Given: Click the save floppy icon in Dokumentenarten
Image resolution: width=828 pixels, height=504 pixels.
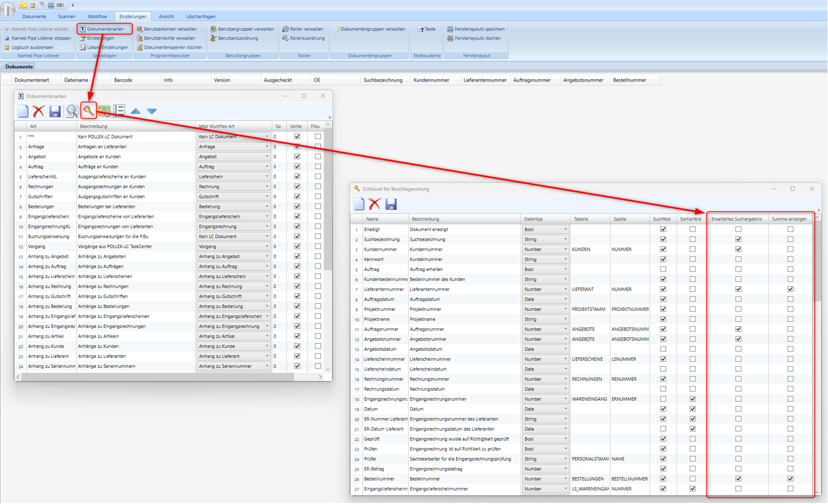Looking at the screenshot, I should pos(55,111).
